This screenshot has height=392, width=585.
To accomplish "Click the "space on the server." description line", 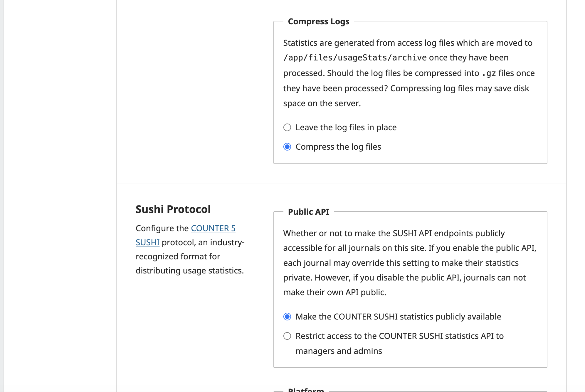I will point(322,103).
